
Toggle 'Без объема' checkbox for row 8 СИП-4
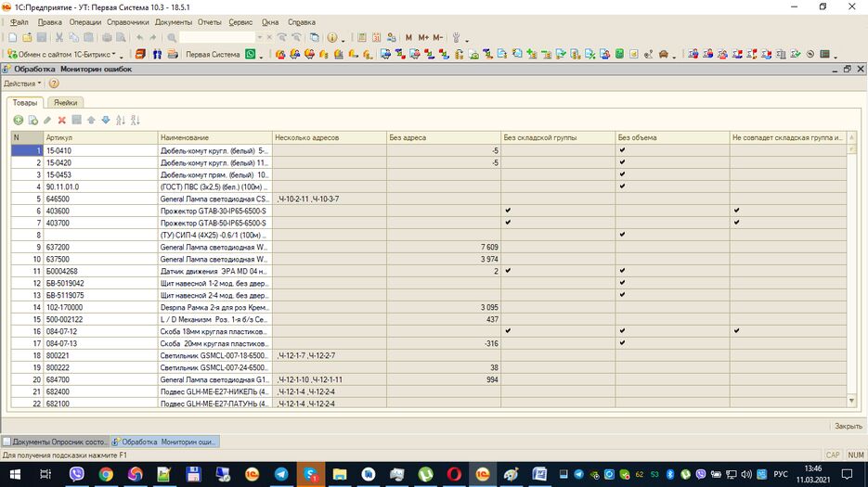coord(622,235)
